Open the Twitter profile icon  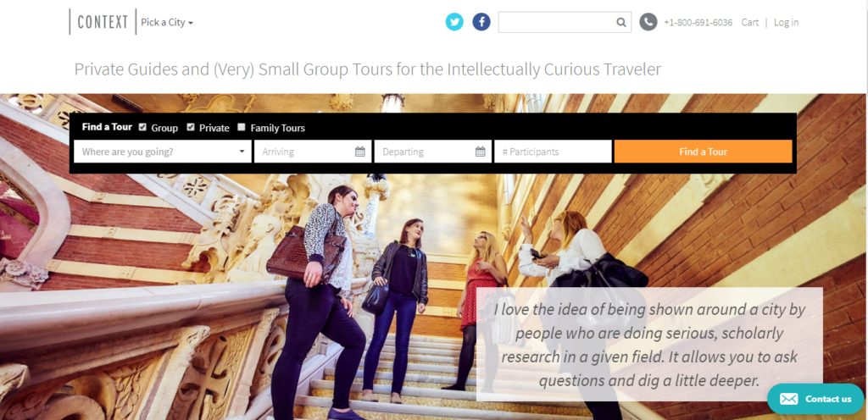tap(454, 22)
